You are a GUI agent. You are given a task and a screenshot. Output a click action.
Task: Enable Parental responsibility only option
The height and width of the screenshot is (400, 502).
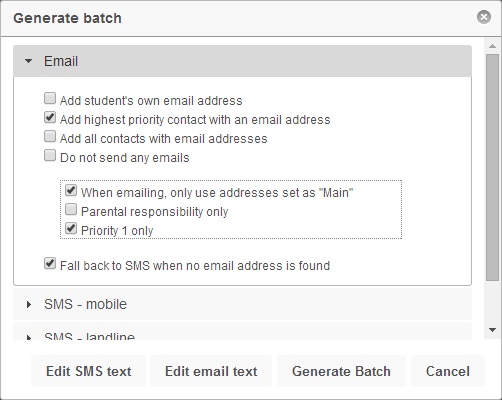pos(71,209)
